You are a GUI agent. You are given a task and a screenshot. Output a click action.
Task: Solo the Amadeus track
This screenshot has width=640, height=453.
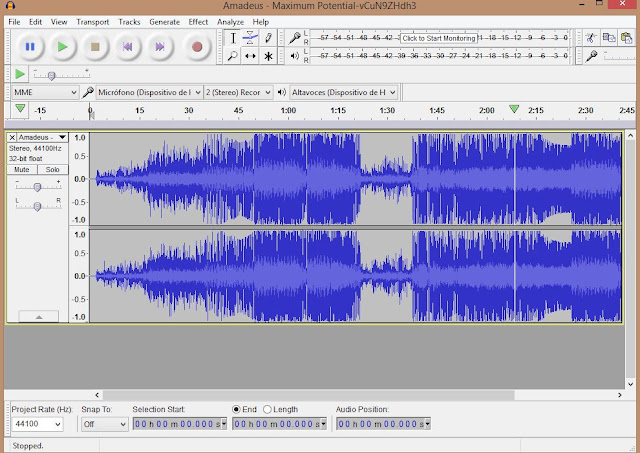click(52, 169)
